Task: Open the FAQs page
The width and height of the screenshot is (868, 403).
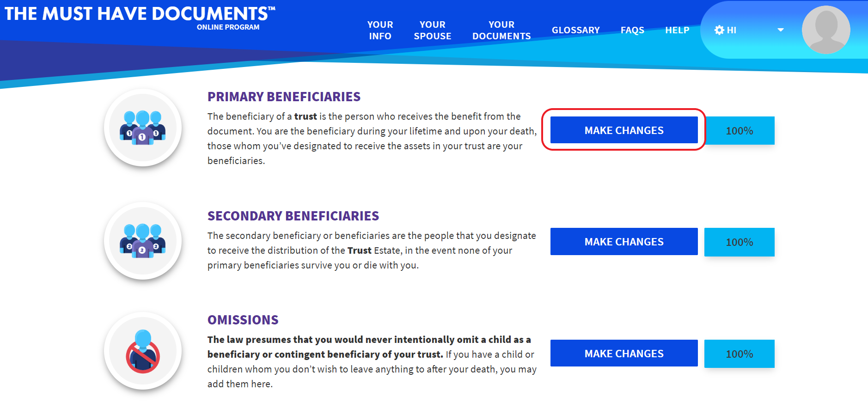Action: tap(632, 30)
